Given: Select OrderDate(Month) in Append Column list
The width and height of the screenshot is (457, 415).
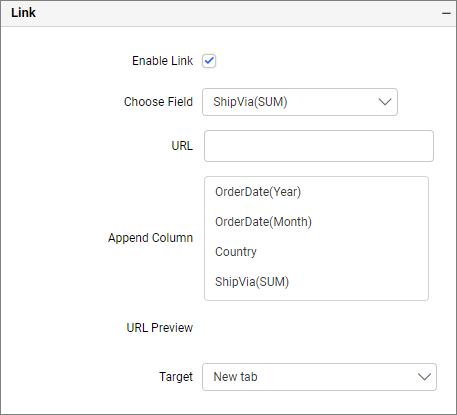Looking at the screenshot, I should (263, 222).
